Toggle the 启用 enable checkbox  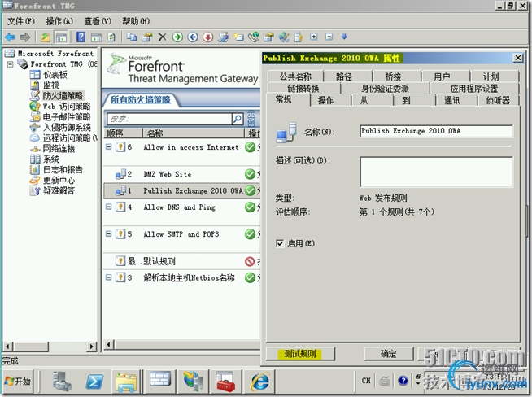click(x=280, y=243)
